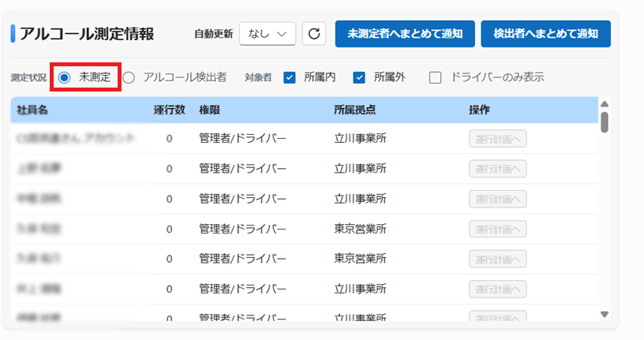644x340 pixels.
Task: Click 立川事業所 cell in sixth row
Action: (x=360, y=289)
